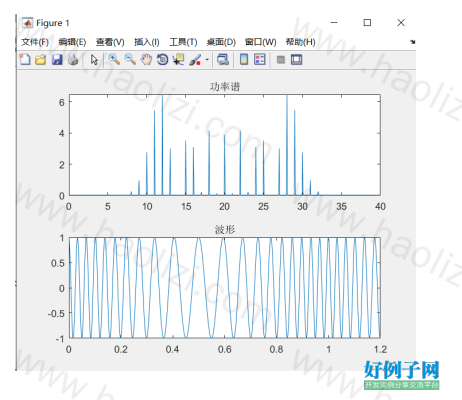462x400 pixels.
Task: Select the Brush data tool
Action: click(195, 60)
